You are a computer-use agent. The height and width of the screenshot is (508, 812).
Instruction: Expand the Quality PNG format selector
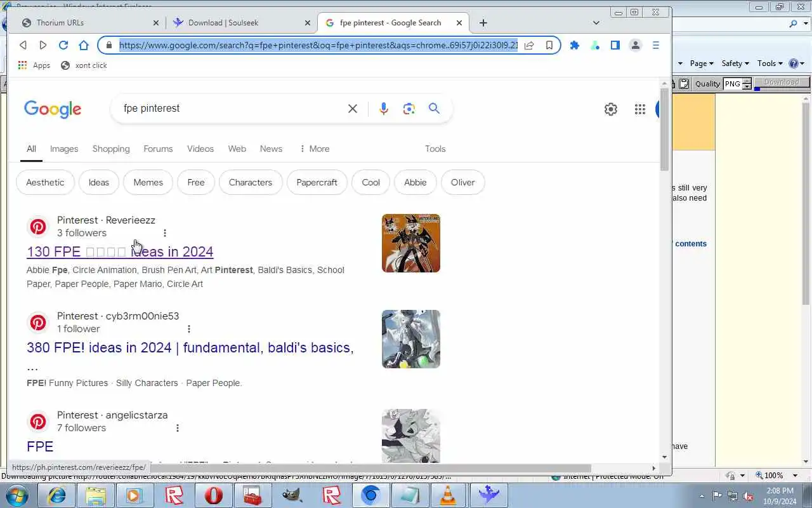pyautogui.click(x=747, y=84)
